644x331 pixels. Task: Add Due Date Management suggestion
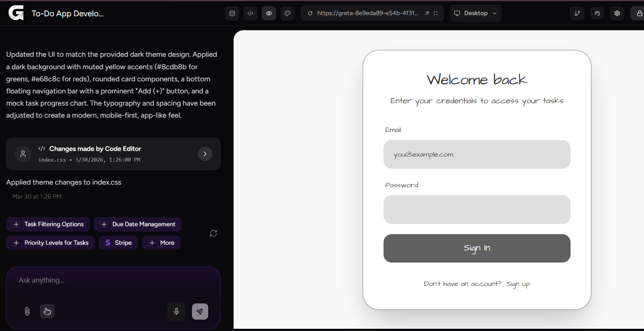[138, 224]
